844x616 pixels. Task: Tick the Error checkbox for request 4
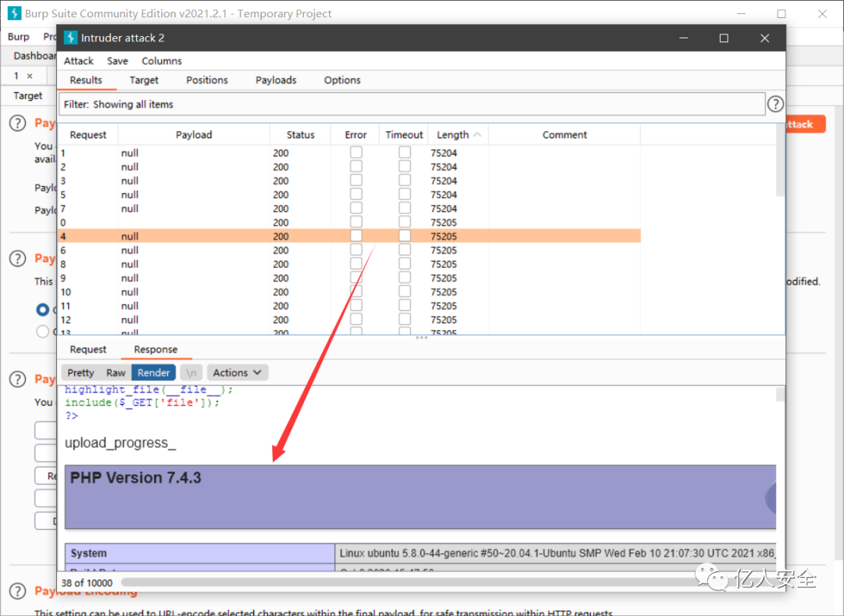point(356,236)
